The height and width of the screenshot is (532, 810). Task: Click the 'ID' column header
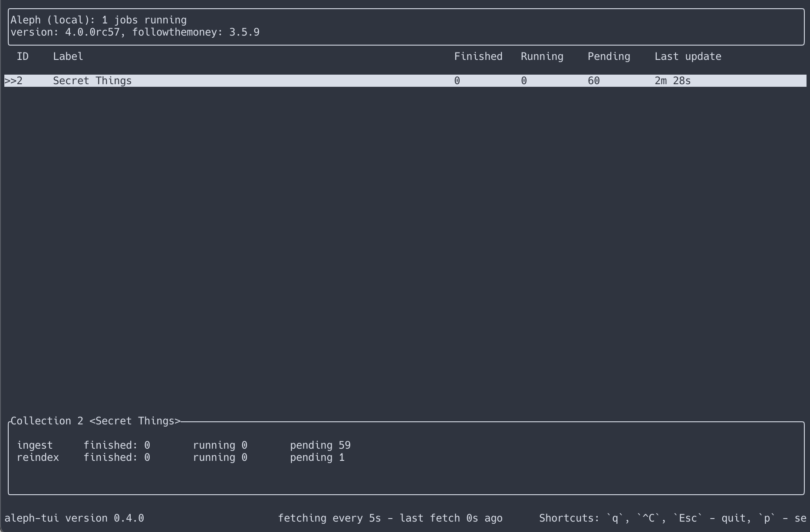[23, 56]
